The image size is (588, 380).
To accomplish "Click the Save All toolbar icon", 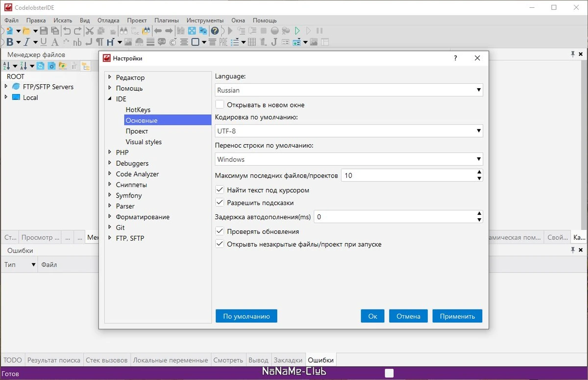I will click(55, 30).
